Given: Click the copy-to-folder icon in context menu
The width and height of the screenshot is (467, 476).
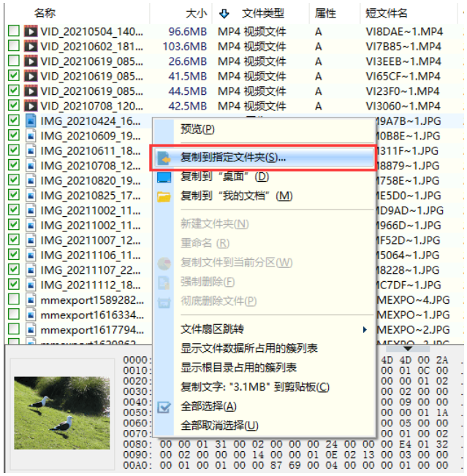Looking at the screenshot, I should pos(164,157).
